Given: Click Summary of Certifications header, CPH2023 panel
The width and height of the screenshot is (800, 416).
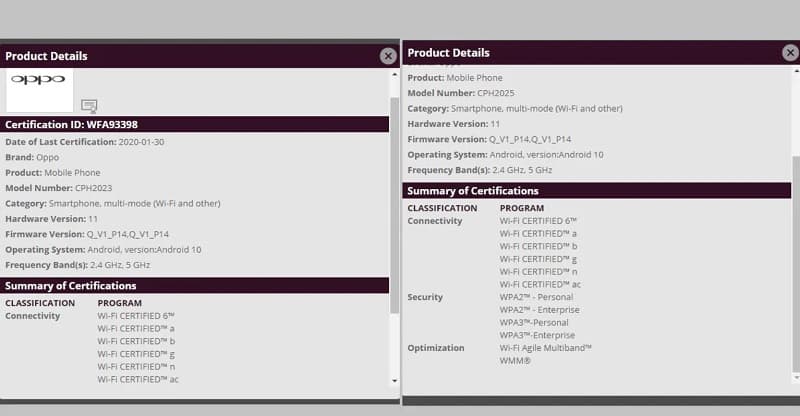Looking at the screenshot, I should pyautogui.click(x=194, y=285).
